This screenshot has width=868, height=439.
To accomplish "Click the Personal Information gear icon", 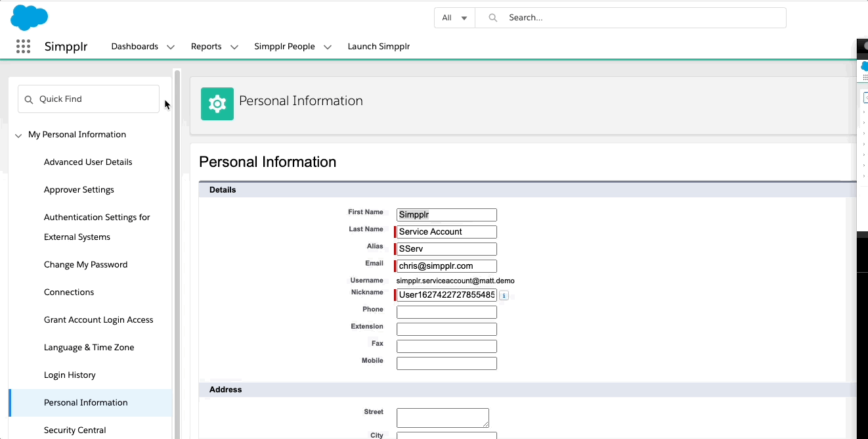I will (x=217, y=104).
